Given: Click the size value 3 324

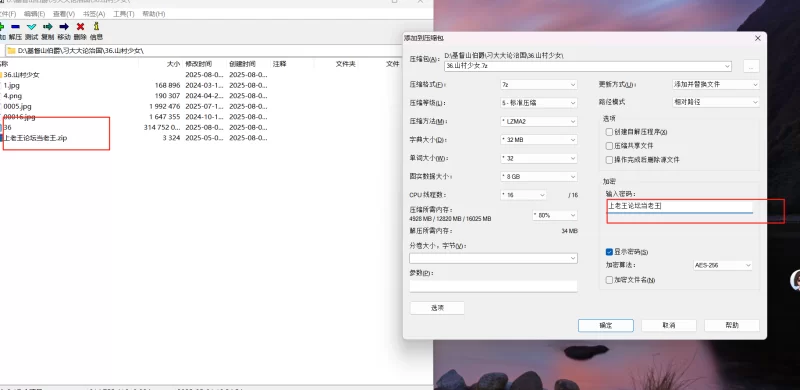Looking at the screenshot, I should point(171,138).
